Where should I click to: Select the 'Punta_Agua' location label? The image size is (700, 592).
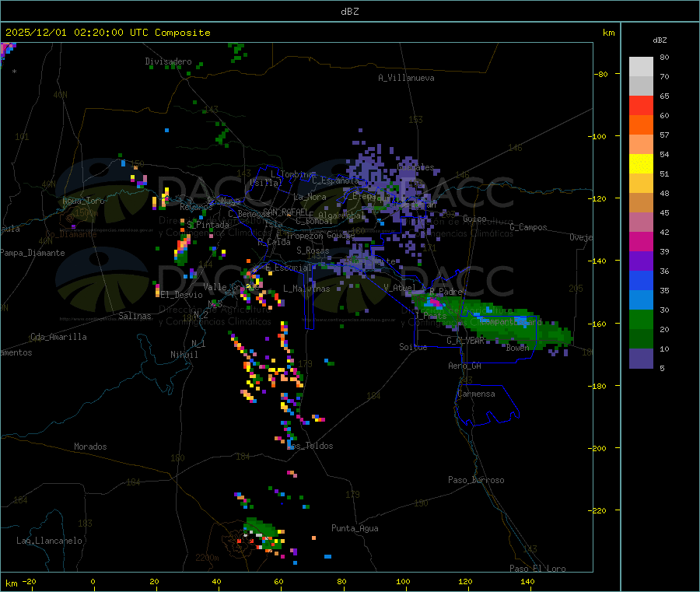[x=355, y=528]
